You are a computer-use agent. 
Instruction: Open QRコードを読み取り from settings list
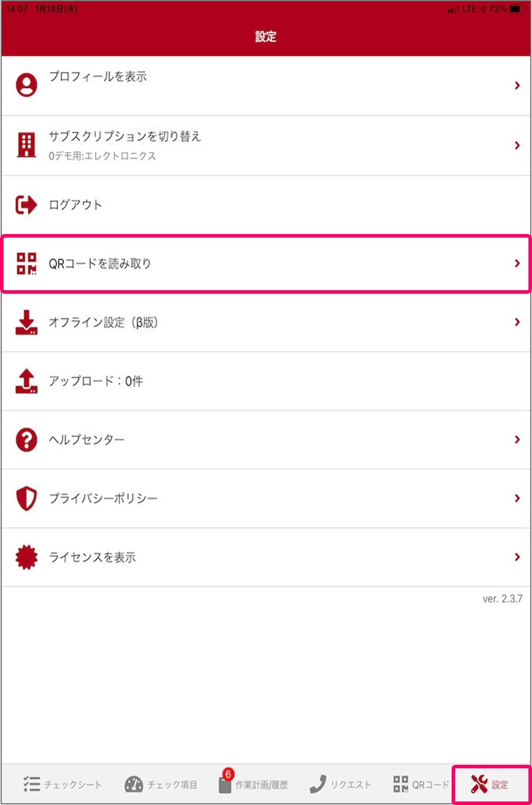point(100,264)
